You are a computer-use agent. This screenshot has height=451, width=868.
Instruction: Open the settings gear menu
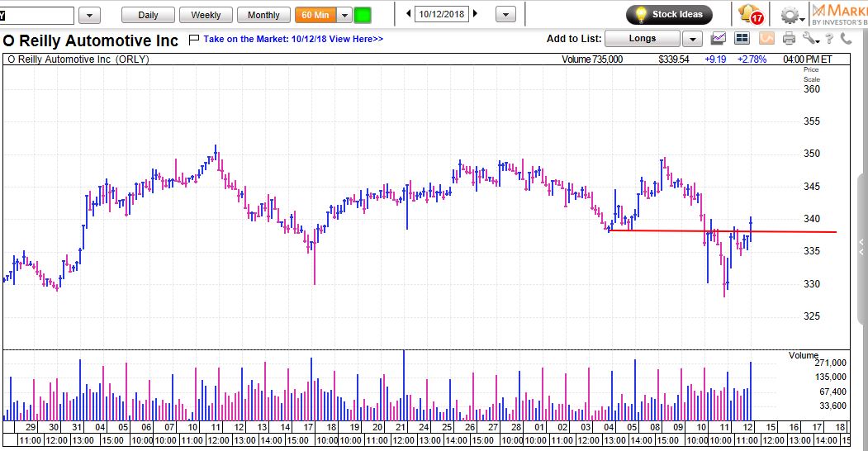tap(792, 16)
